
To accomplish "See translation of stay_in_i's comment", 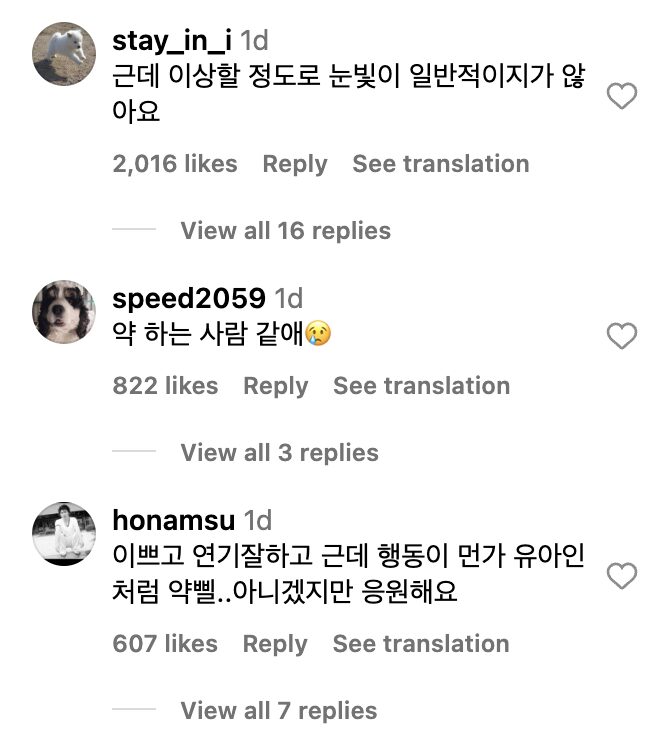I will (x=440, y=164).
